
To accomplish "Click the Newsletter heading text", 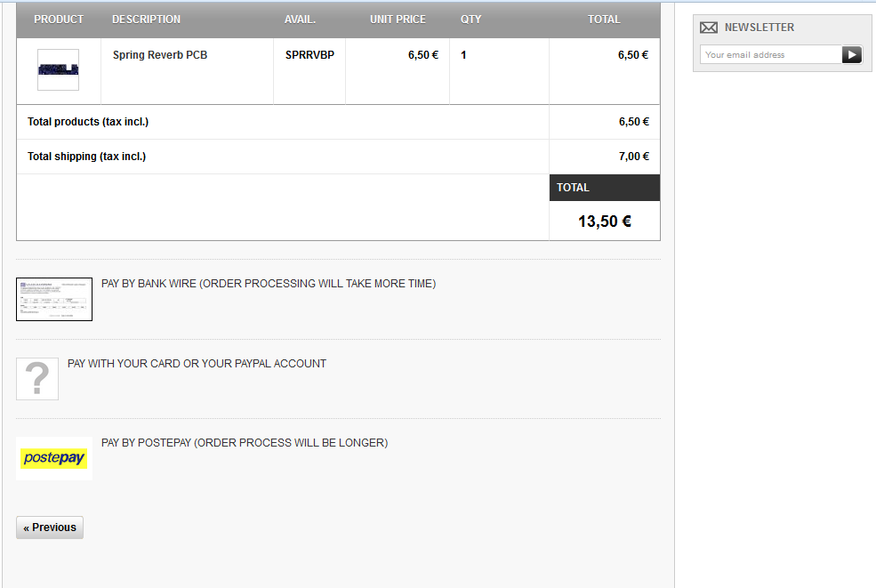I will tap(759, 28).
